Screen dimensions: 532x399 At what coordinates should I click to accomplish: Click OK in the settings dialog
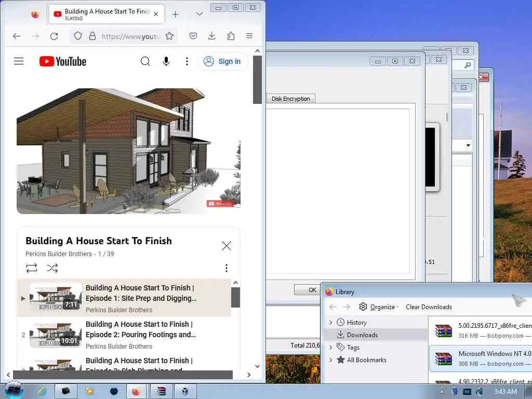tap(308, 290)
